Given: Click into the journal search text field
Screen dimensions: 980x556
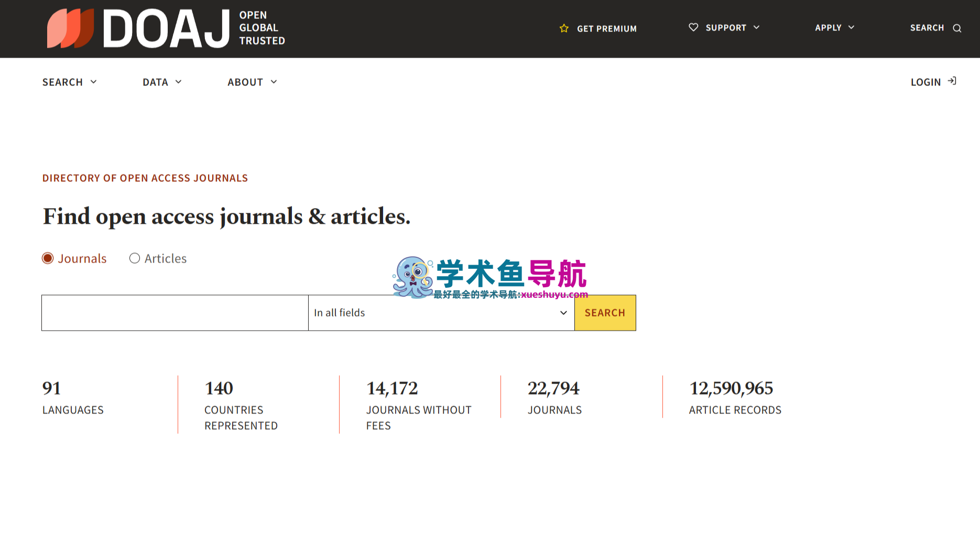Looking at the screenshot, I should point(175,313).
